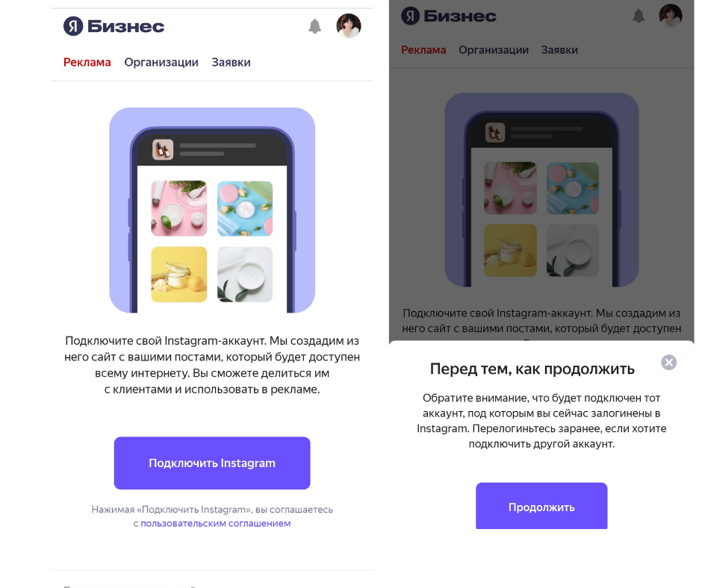Close the 'Перед тем, как продолжить' dialog
This screenshot has width=702, height=588.
pos(669,362)
